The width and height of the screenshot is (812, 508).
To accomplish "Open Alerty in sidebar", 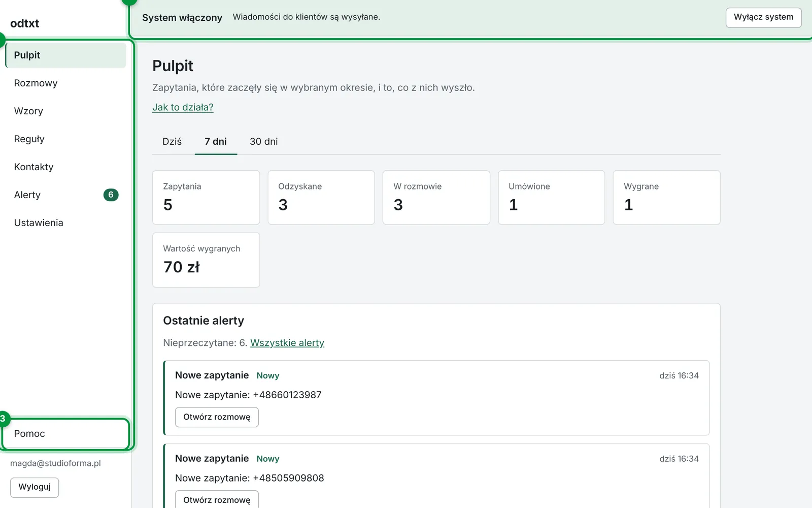I will [x=65, y=195].
